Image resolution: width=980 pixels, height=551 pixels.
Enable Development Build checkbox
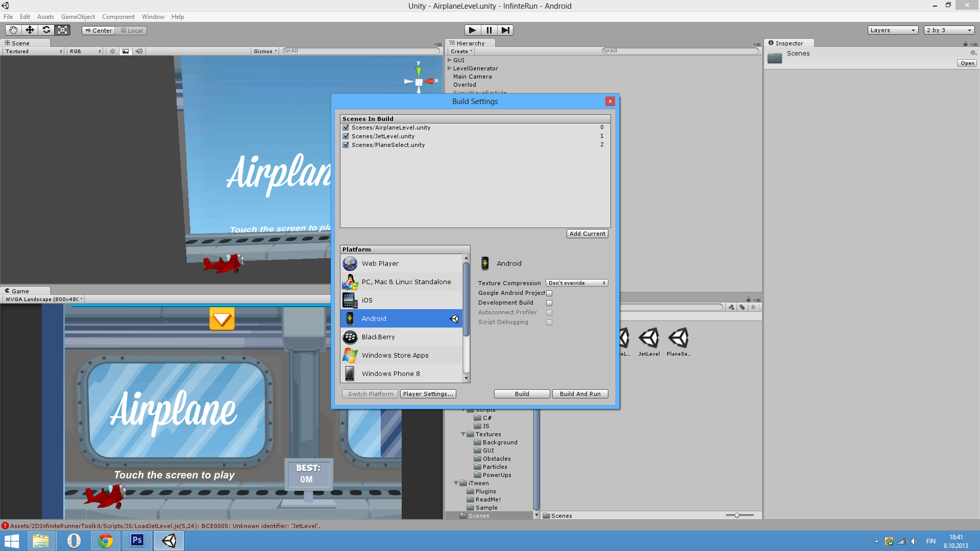549,303
